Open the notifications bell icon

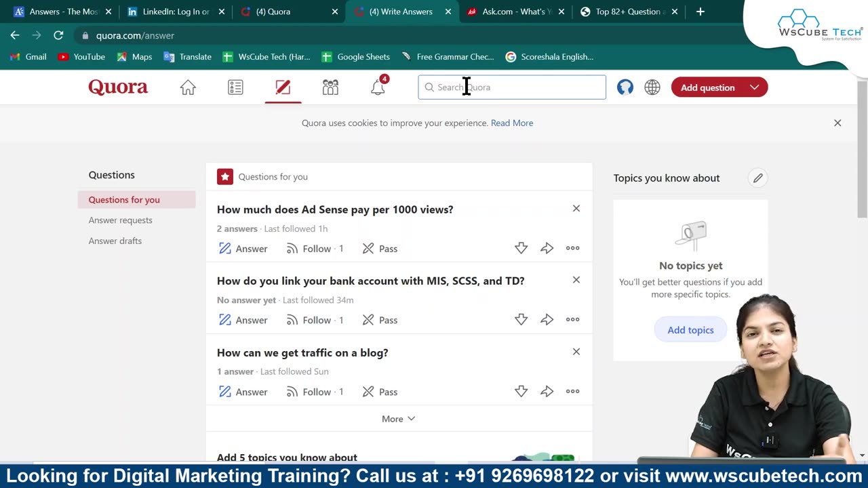coord(378,87)
